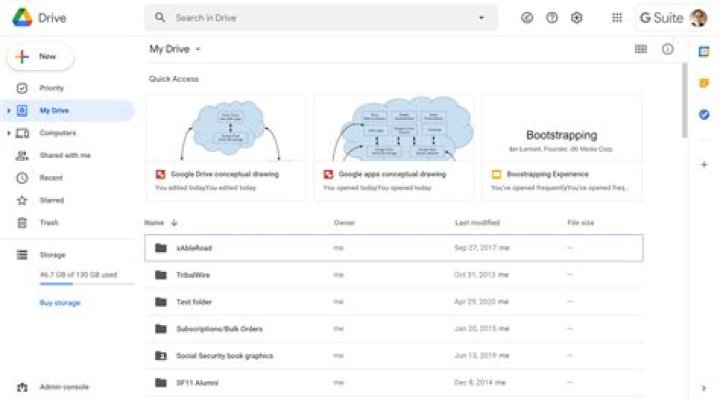Reverse the name sort direction arrow
The width and height of the screenshot is (720, 404).
(174, 223)
